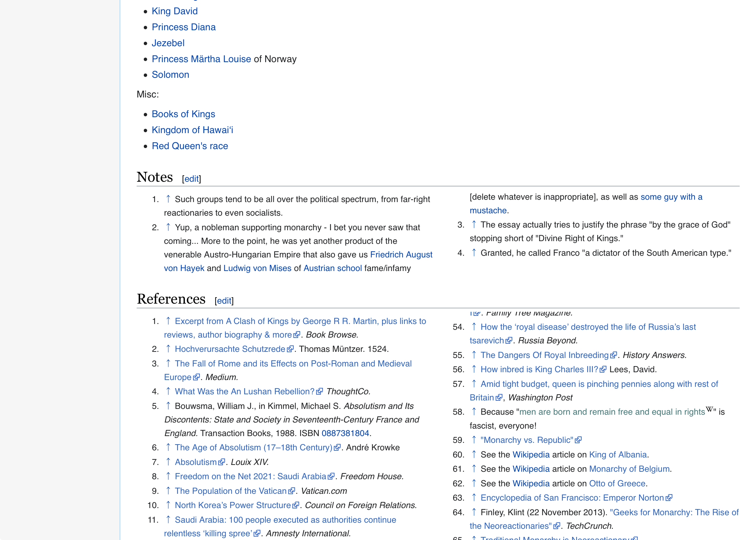756x540 pixels.
Task: Jump back via Reference 58 arrow
Action: pyautogui.click(x=474, y=412)
